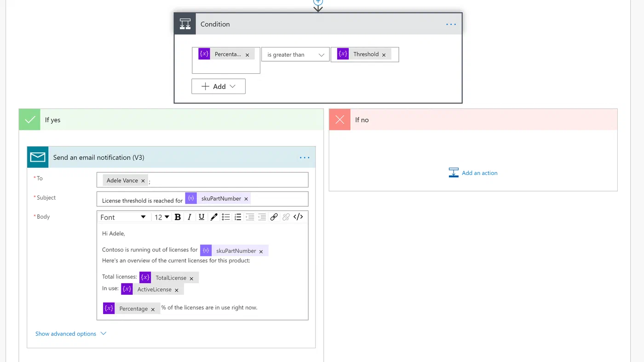Remove skuPartNumber token from the email body

pyautogui.click(x=261, y=251)
